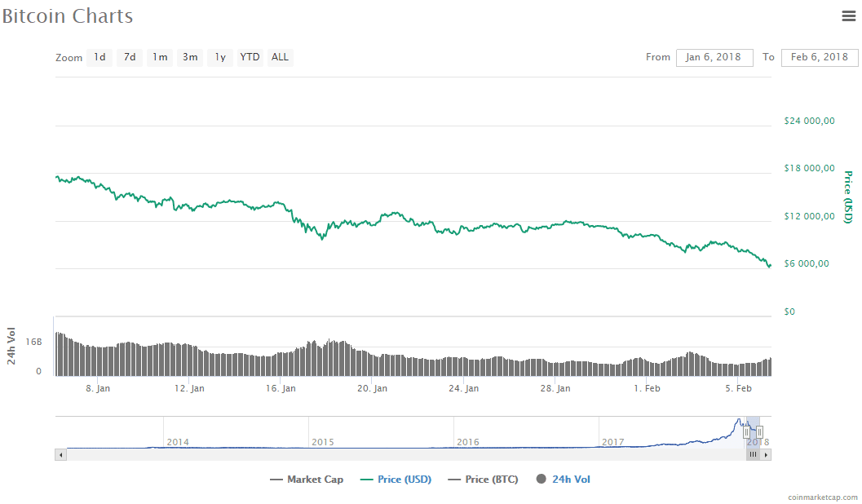
Task: Select the right navigator range handle
Action: 759,432
